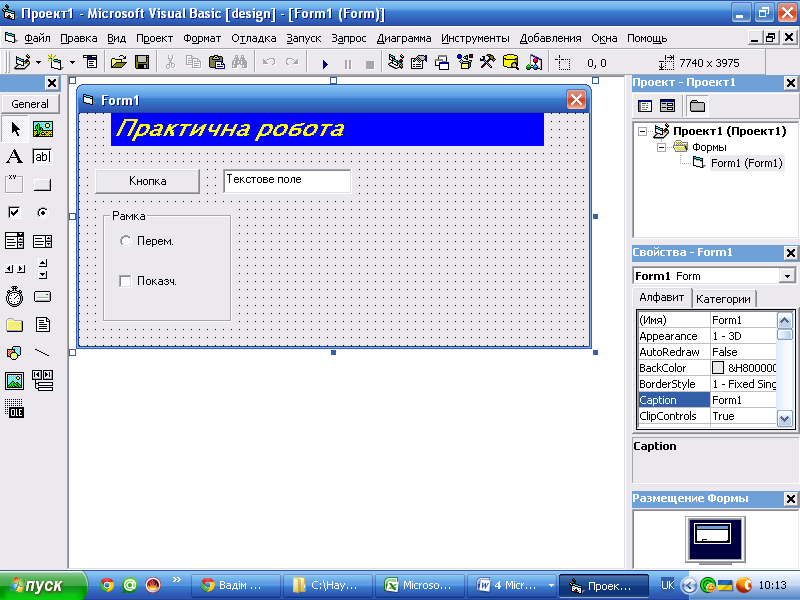Select the ListBox tool
Image resolution: width=800 pixels, height=600 pixels.
coord(43,240)
